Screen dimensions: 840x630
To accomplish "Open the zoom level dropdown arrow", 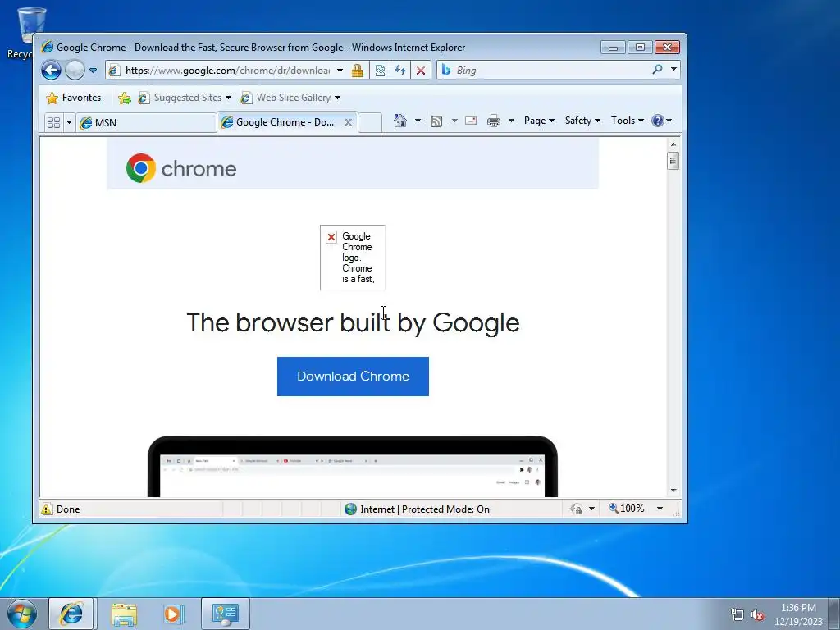I will 660,509.
